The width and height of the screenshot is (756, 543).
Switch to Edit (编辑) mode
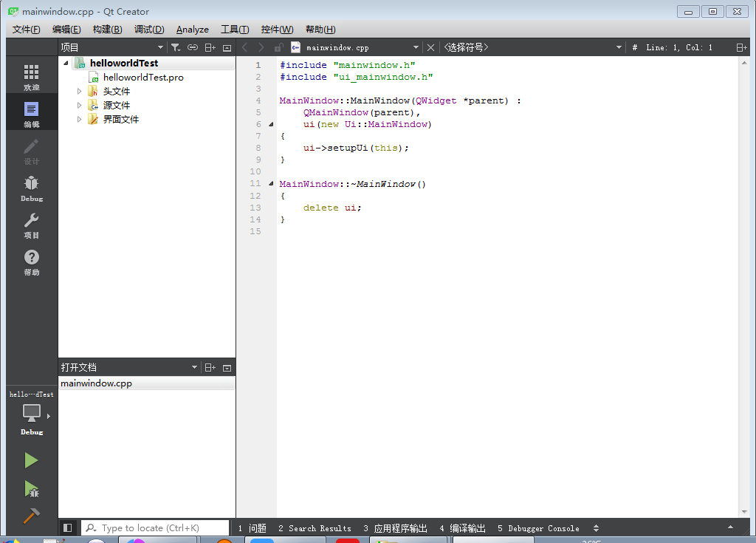point(31,115)
